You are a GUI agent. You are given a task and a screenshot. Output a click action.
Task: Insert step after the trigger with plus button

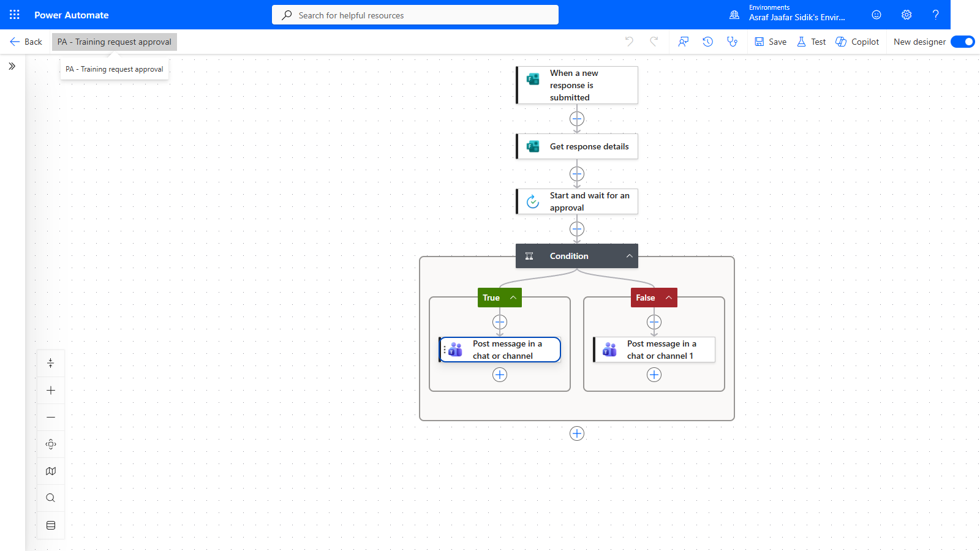pos(577,119)
